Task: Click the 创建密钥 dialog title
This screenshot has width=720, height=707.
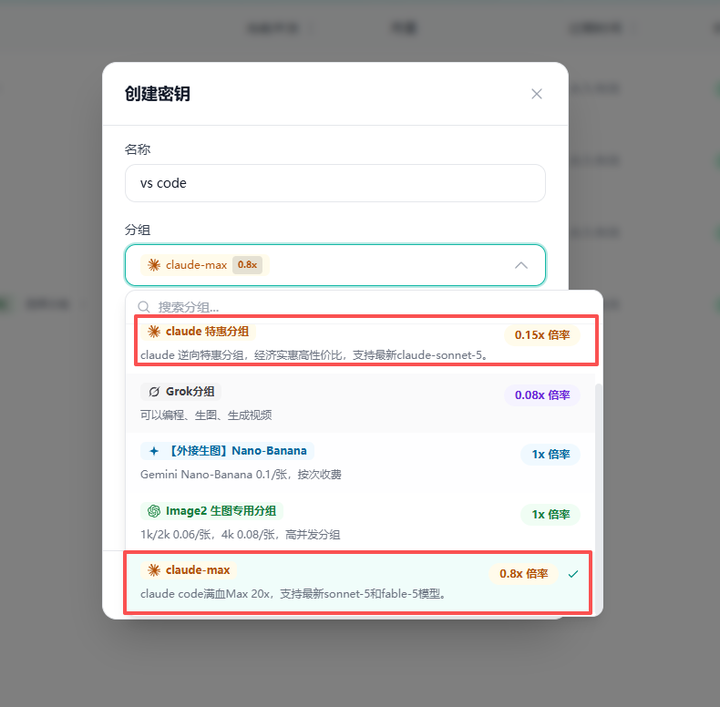Action: tap(158, 94)
